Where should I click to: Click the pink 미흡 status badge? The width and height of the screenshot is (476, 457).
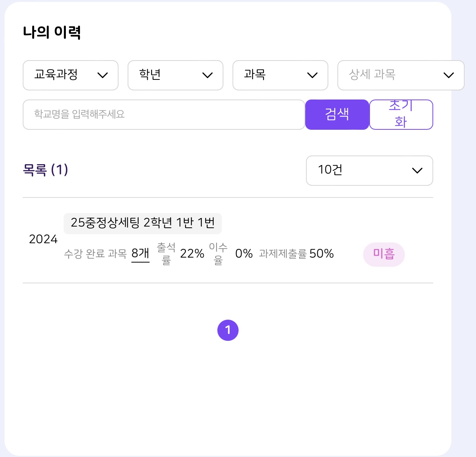pyautogui.click(x=384, y=254)
